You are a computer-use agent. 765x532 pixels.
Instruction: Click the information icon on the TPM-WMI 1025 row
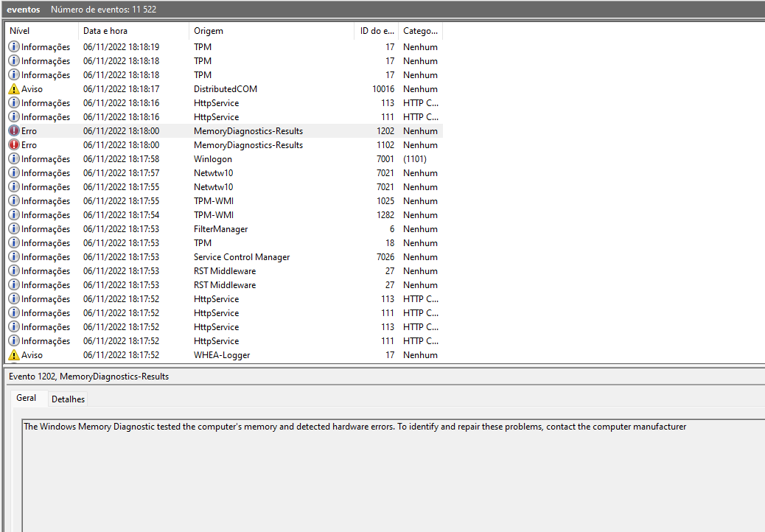13,200
